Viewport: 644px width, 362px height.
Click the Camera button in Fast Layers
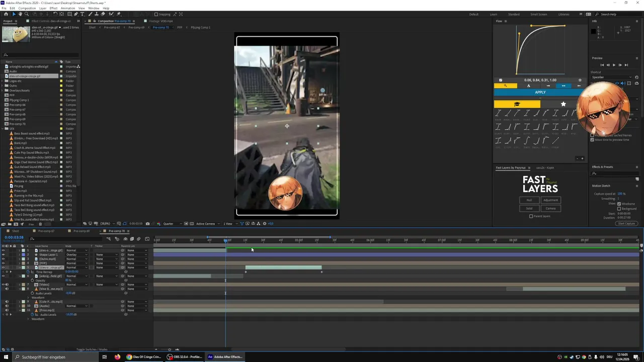(550, 208)
